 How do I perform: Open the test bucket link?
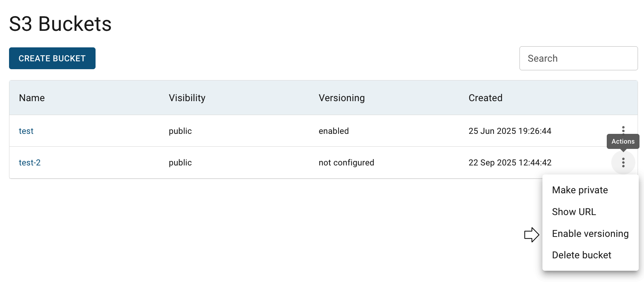click(x=26, y=131)
